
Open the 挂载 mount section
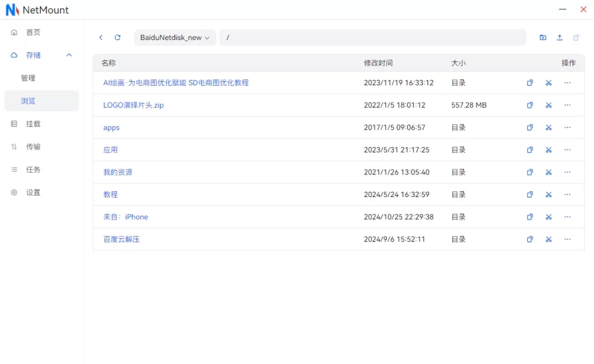[33, 124]
